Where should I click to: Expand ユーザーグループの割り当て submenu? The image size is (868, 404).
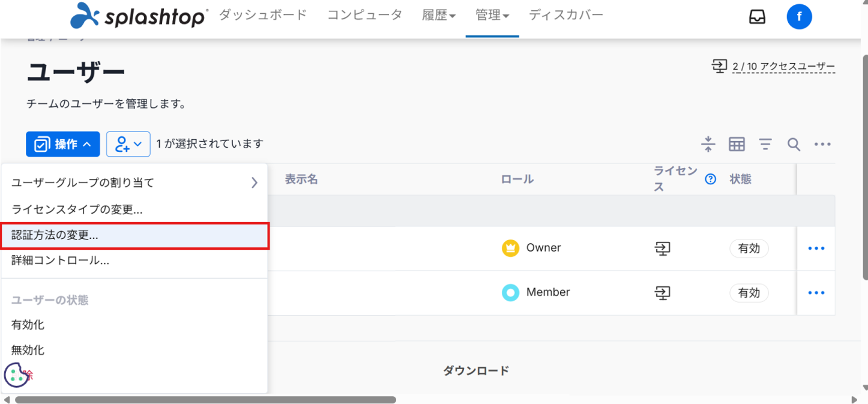(x=134, y=182)
